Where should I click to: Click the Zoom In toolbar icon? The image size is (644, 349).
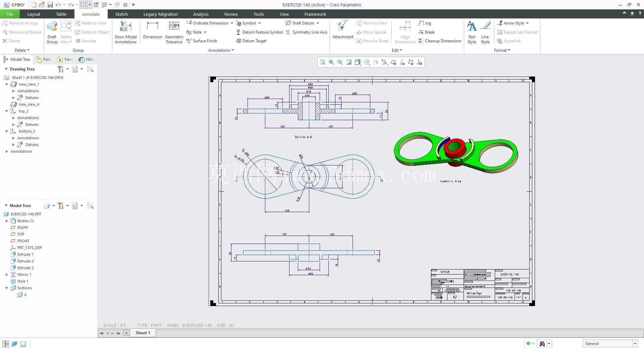tap(331, 62)
